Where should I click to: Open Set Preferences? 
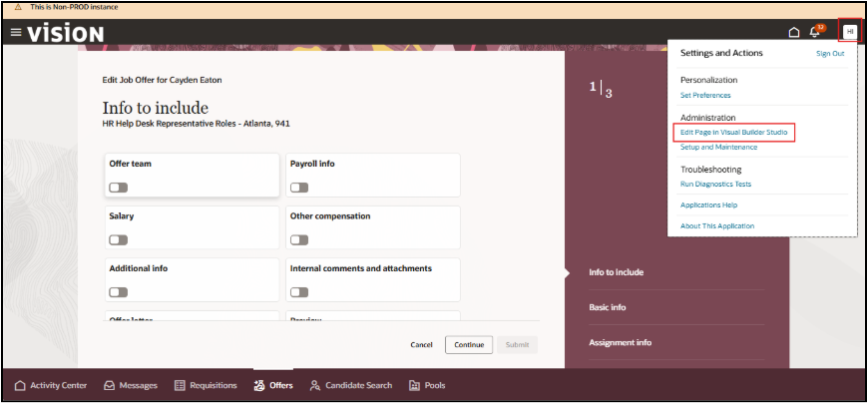[x=705, y=95]
